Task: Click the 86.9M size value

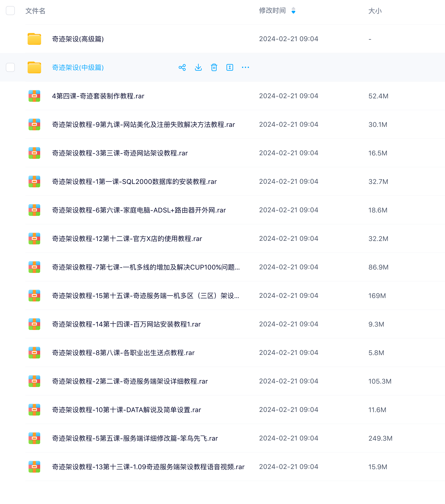Action: click(x=378, y=267)
